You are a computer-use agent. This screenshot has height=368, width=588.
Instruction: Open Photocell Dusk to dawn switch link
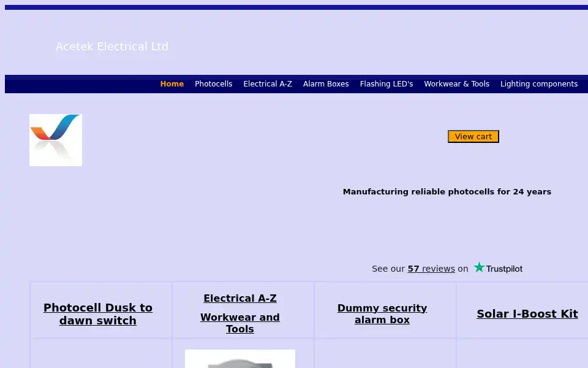98,314
